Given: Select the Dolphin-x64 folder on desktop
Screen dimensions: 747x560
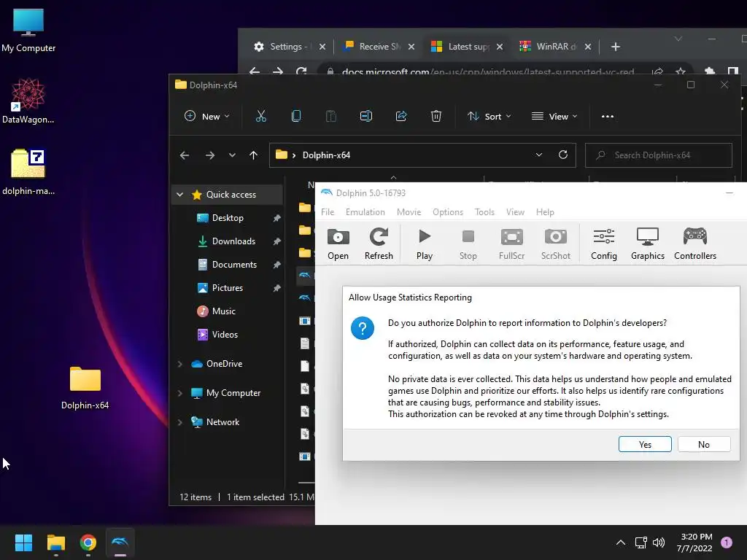Looking at the screenshot, I should 85,388.
